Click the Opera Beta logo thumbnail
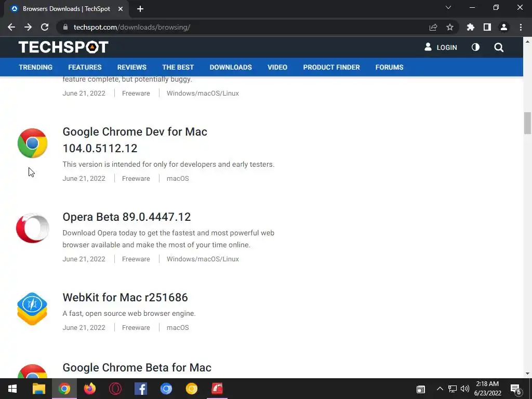Viewport: 532px width, 399px height. pos(32,228)
